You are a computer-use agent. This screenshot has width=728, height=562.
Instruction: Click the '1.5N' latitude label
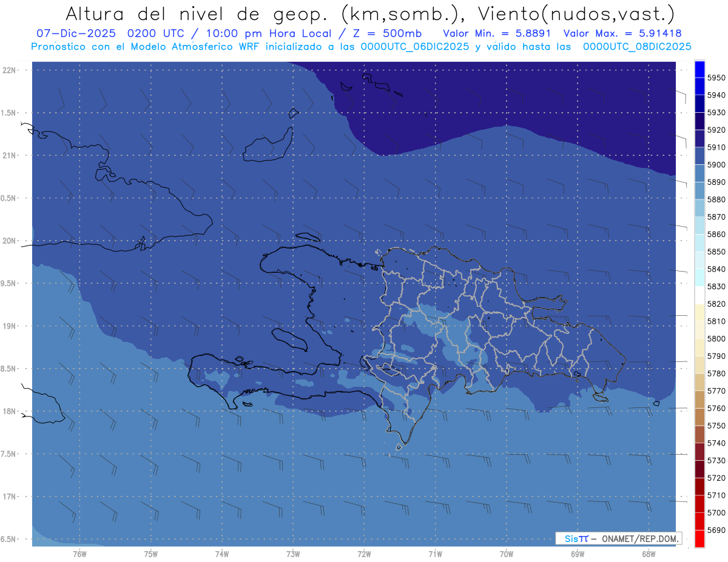coord(9,113)
